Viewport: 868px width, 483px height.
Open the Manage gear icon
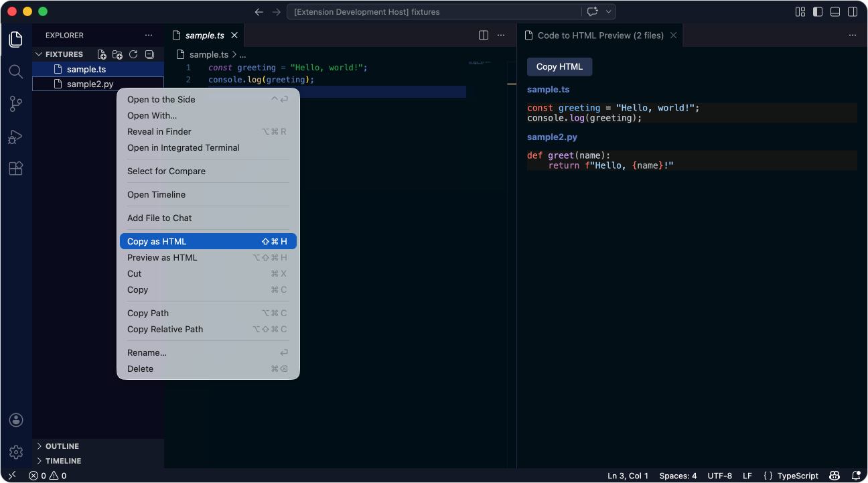pyautogui.click(x=16, y=452)
